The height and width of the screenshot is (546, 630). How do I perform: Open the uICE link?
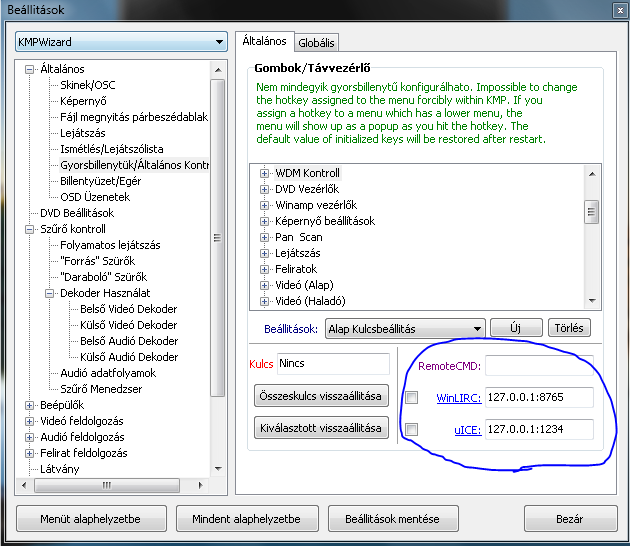click(x=468, y=430)
